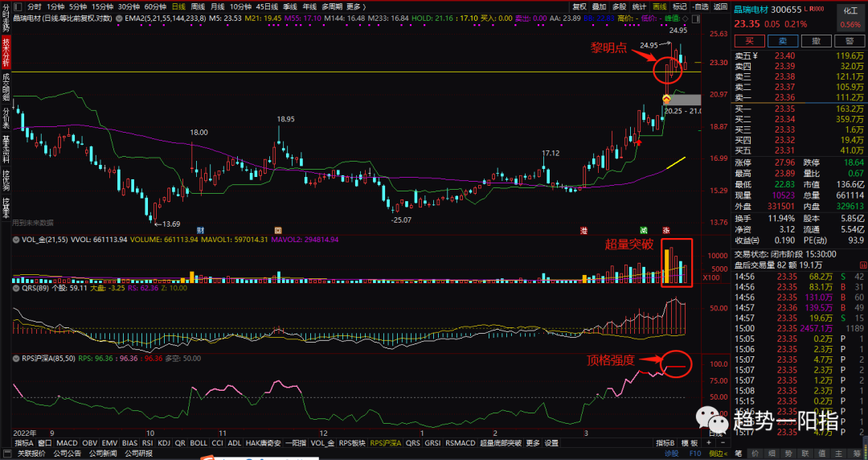The height and width of the screenshot is (460, 868).
Task: Expand the 更多 period options
Action: pyautogui.click(x=355, y=6)
